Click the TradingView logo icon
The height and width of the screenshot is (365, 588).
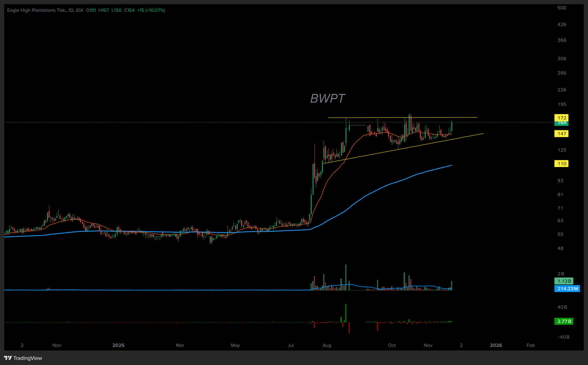point(8,358)
